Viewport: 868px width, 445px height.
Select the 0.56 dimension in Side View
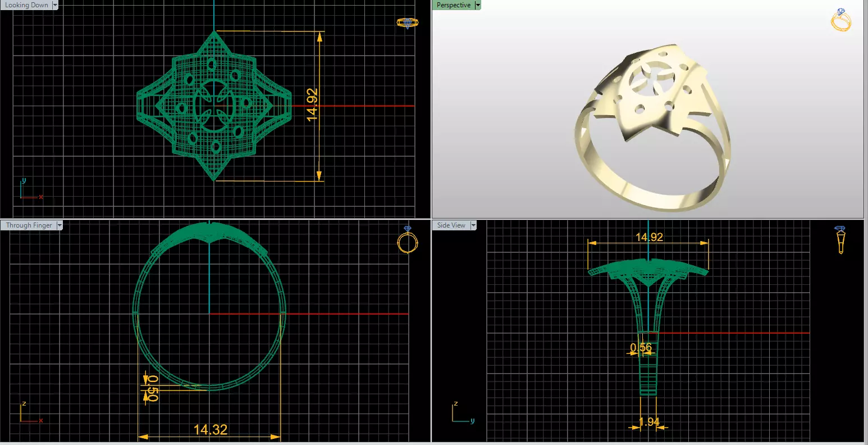[641, 348]
